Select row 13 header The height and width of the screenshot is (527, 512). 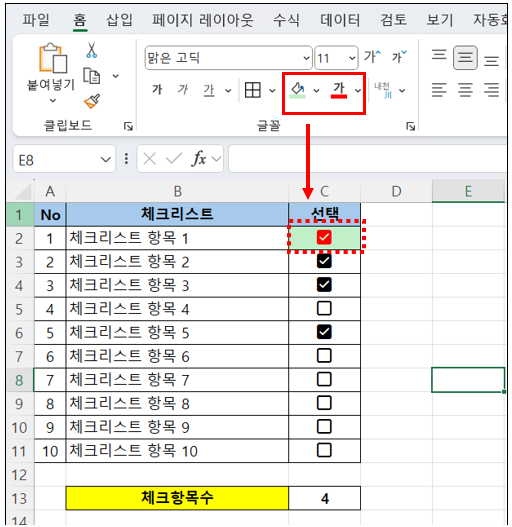(19, 498)
